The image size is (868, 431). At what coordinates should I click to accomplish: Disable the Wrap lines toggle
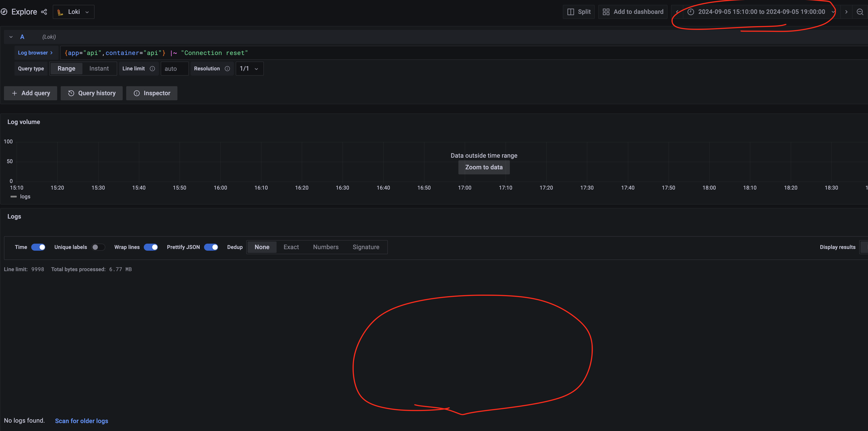pos(151,247)
